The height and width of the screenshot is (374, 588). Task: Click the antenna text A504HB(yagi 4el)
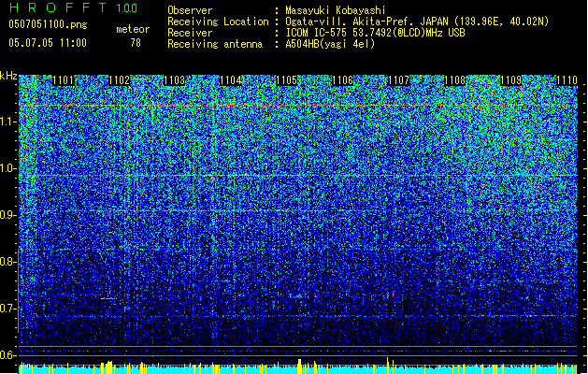[x=330, y=44]
